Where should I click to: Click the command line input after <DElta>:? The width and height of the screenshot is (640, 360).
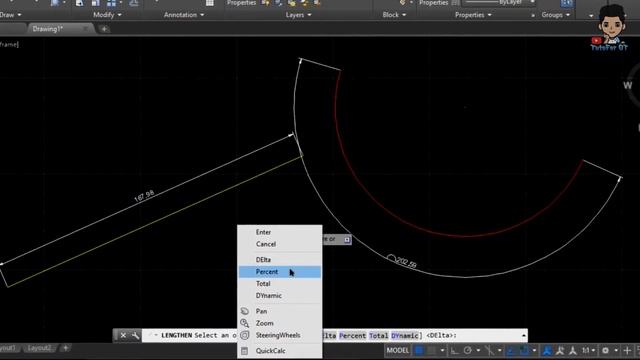tap(488, 336)
